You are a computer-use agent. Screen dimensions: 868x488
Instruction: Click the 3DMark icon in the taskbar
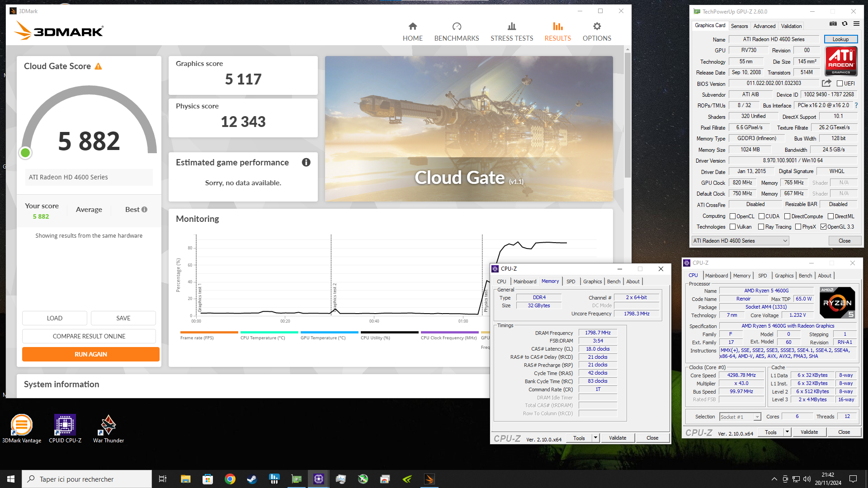(x=429, y=479)
